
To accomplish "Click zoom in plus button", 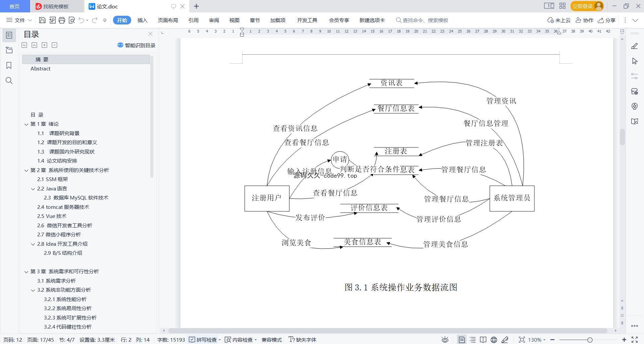I will [624, 340].
